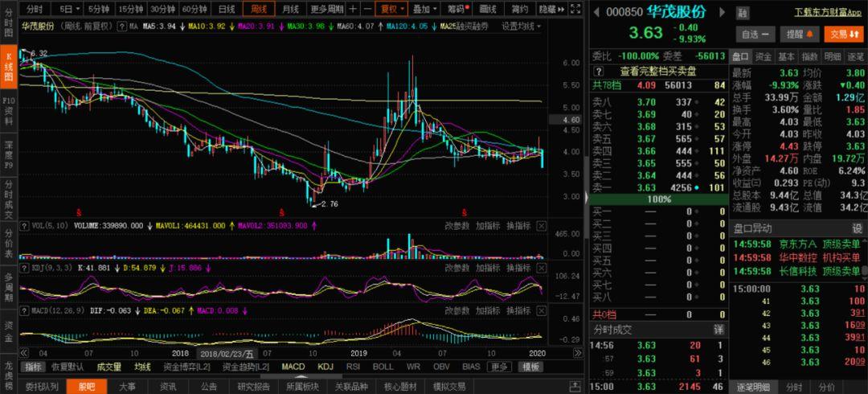Viewport: 868px width, 394px height.
Task: Click 换指标 in the VOL panel
Action: tap(518, 225)
